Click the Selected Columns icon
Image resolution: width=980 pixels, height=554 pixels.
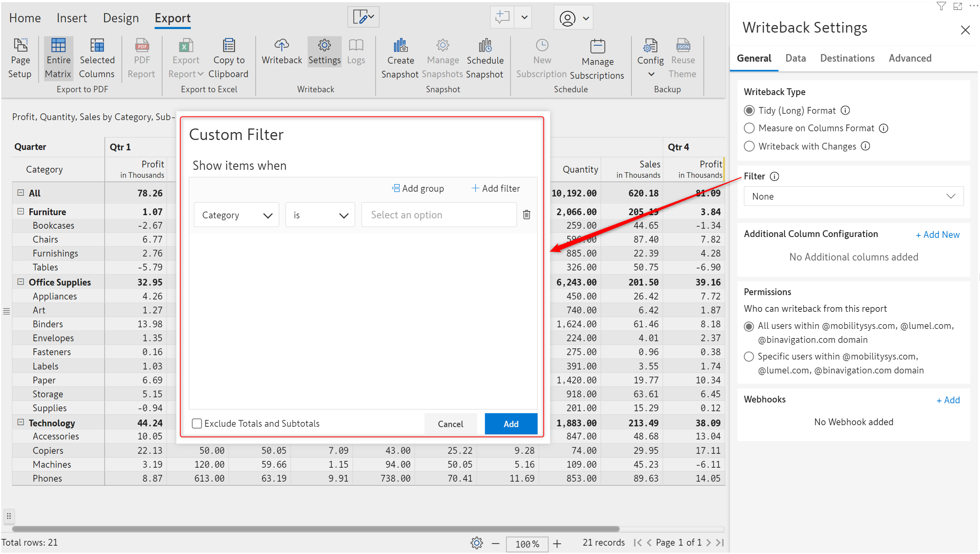tap(97, 46)
